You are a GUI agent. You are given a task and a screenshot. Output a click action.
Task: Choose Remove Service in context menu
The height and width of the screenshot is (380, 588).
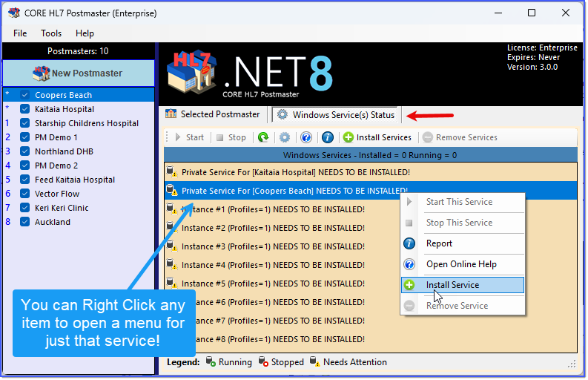[463, 306]
